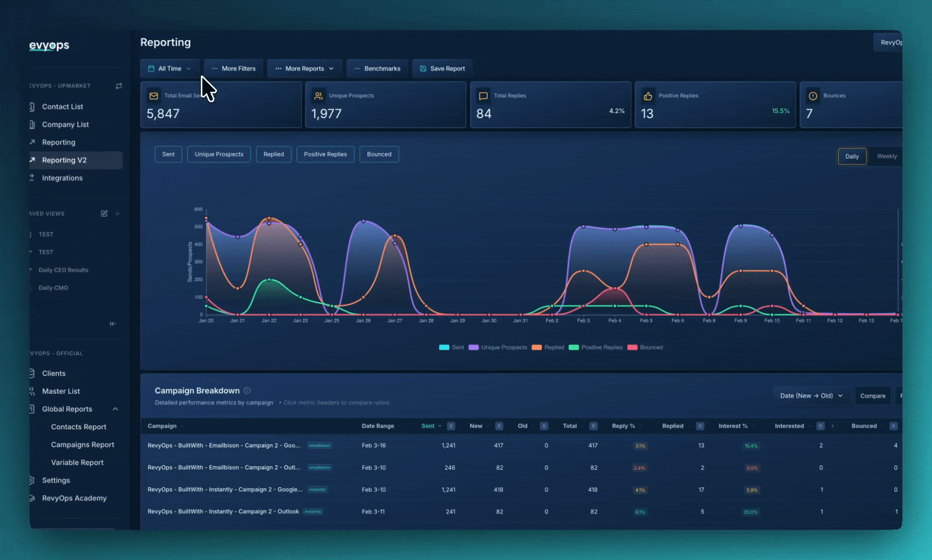Open the Reporting V2 page
The image size is (932, 560).
(64, 160)
